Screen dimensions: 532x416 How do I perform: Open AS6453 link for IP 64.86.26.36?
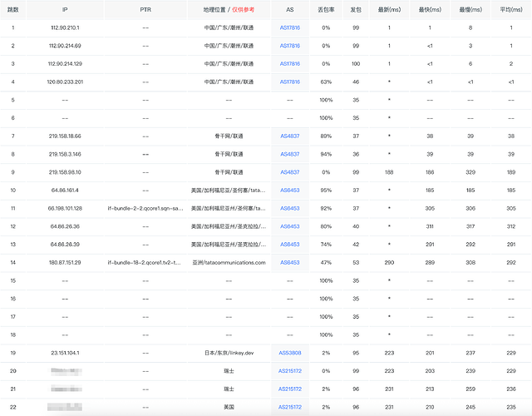(290, 226)
